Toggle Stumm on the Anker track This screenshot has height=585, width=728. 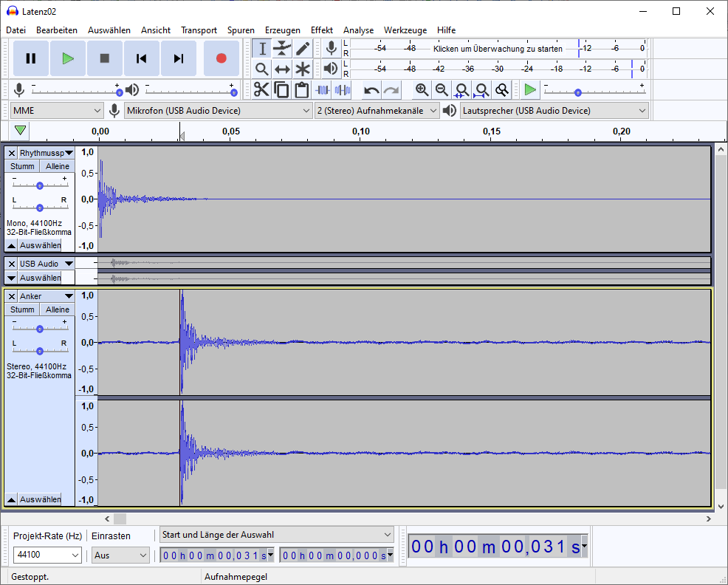[22, 309]
